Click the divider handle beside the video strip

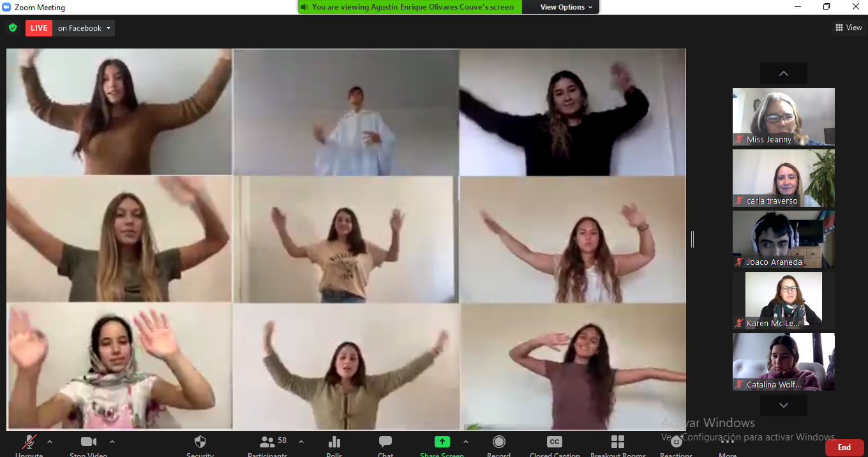[692, 239]
